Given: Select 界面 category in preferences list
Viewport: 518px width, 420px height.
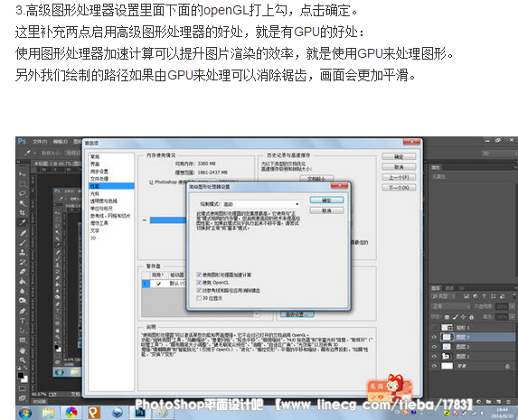Looking at the screenshot, I should coord(95,163).
